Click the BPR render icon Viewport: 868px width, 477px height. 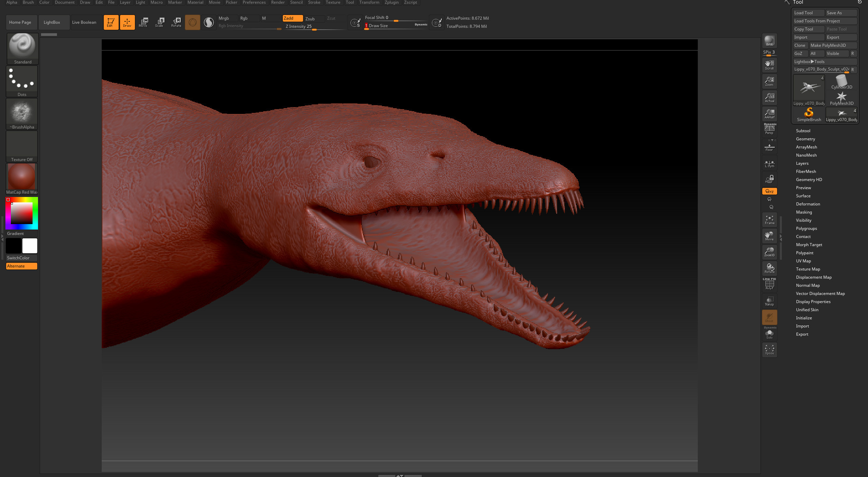[769, 41]
